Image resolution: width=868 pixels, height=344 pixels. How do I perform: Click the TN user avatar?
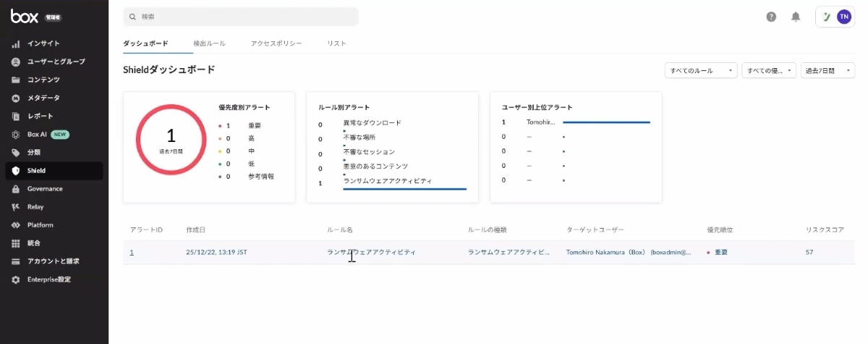[843, 17]
